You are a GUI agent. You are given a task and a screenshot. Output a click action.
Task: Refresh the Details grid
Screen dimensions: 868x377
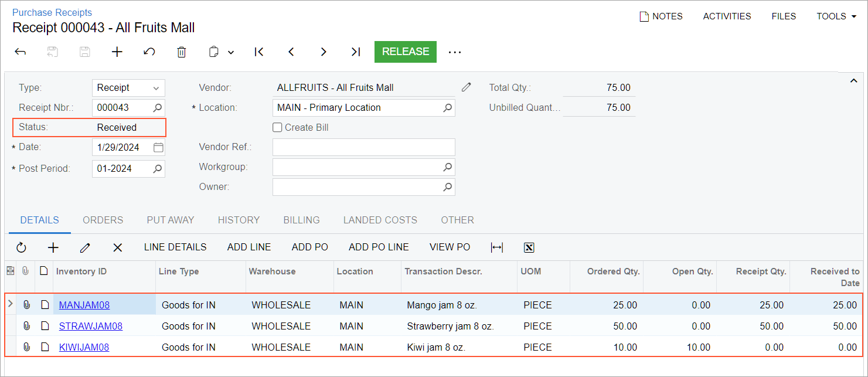click(22, 247)
